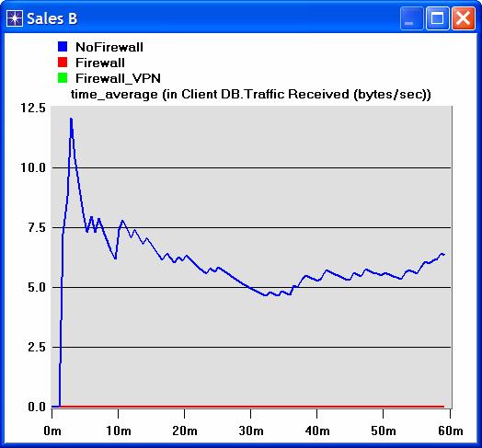482x448 pixels.
Task: Click the blue curve's peak near 12
Action: [71, 119]
